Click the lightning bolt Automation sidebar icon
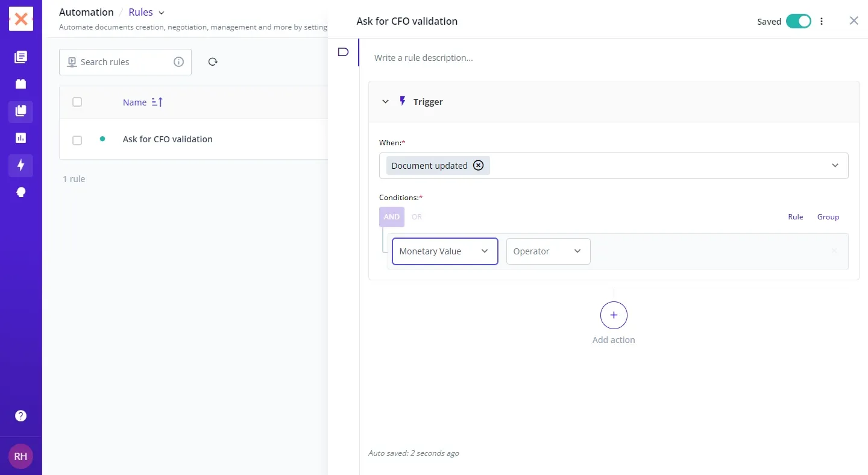The width and height of the screenshot is (868, 475). click(20, 165)
